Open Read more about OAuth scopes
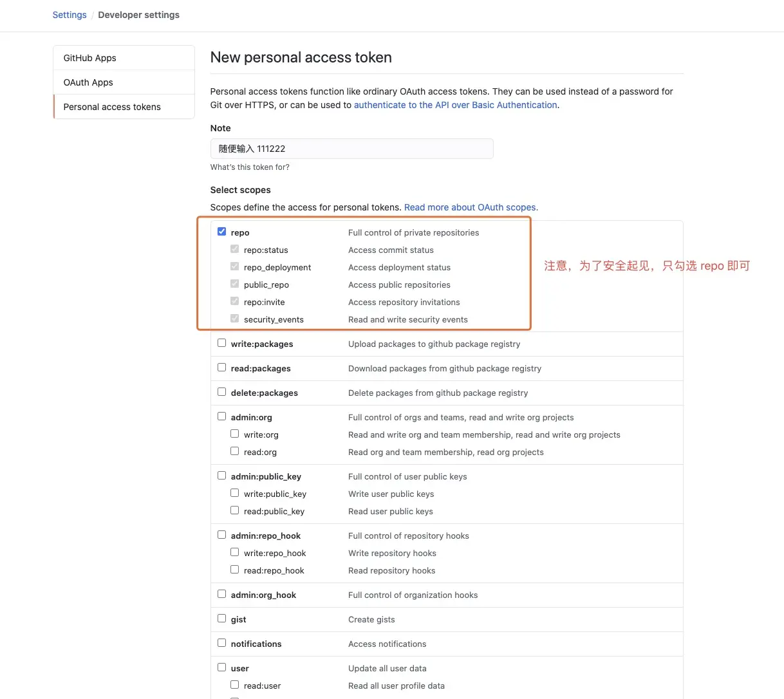The height and width of the screenshot is (699, 784). [470, 207]
